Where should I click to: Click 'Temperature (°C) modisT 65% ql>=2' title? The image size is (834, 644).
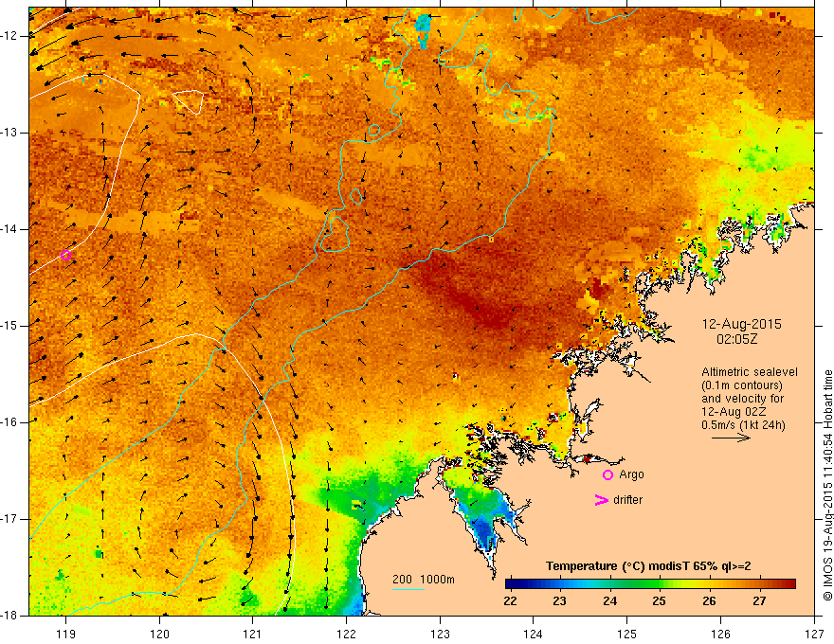(x=648, y=566)
